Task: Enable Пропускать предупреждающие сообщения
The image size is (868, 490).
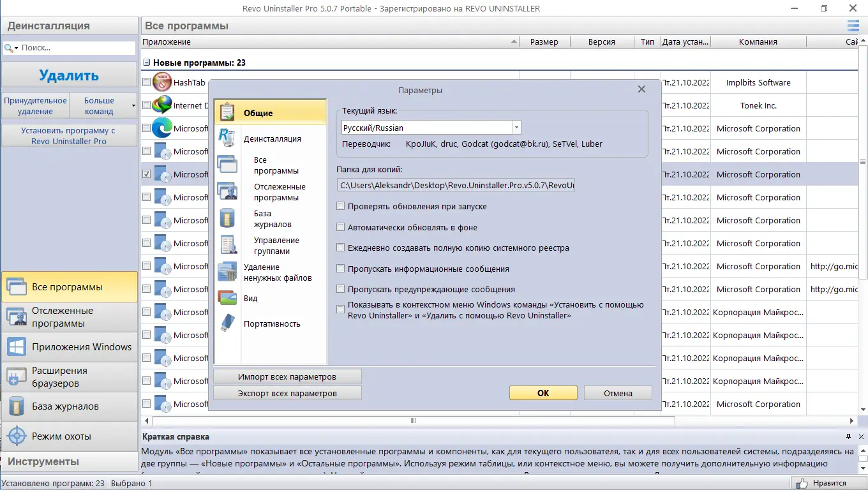Action: [341, 289]
